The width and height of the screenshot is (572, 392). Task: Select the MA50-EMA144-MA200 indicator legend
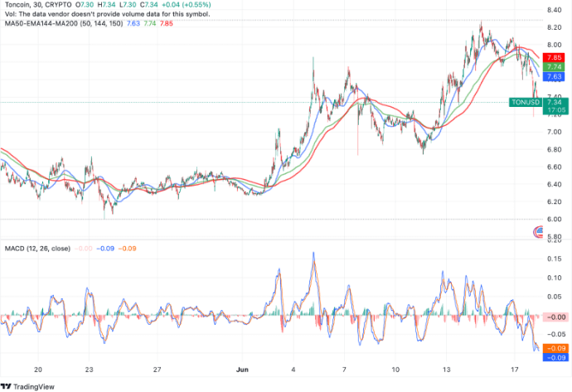coord(64,23)
